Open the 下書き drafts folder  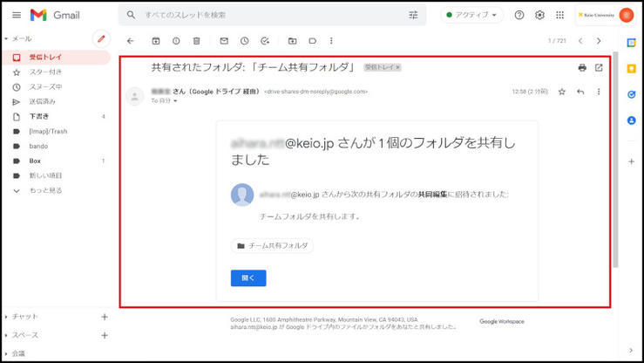[x=39, y=116]
